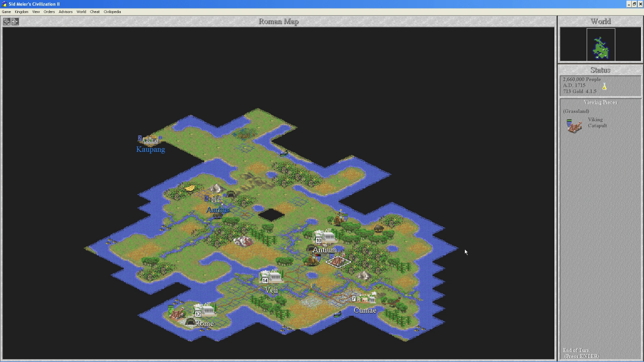Click the mounted unit north of Antium
This screenshot has width=644, height=362.
pos(342,218)
